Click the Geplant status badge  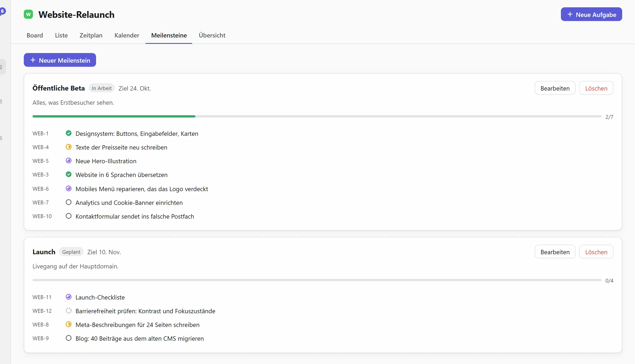coord(71,252)
